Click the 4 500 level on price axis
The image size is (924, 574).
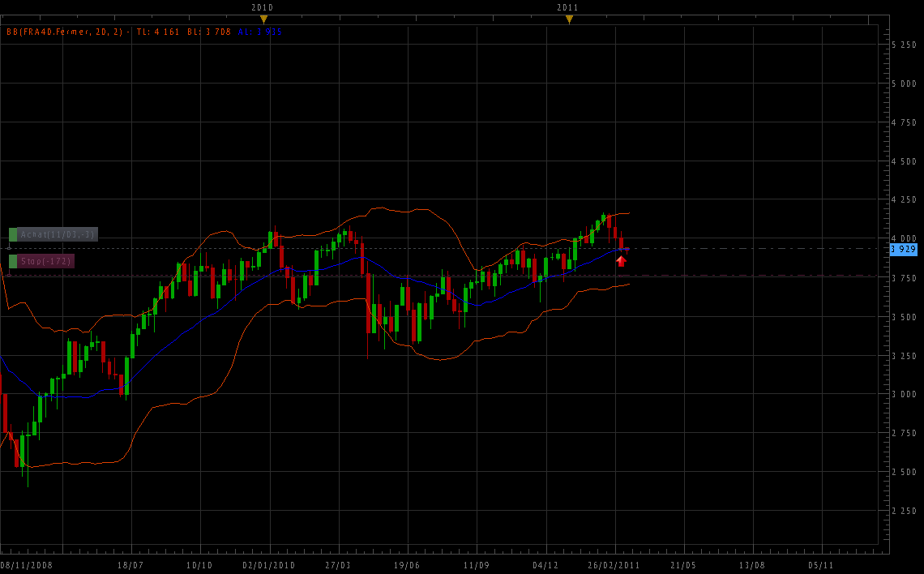pyautogui.click(x=904, y=161)
